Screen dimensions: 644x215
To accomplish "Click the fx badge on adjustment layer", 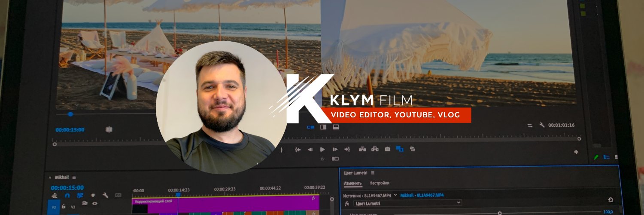I will coord(314,199).
